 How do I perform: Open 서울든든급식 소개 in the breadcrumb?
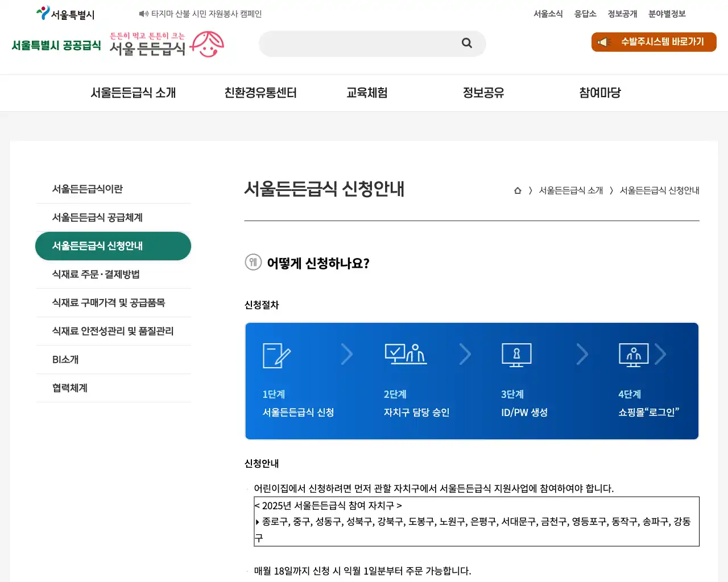click(570, 190)
